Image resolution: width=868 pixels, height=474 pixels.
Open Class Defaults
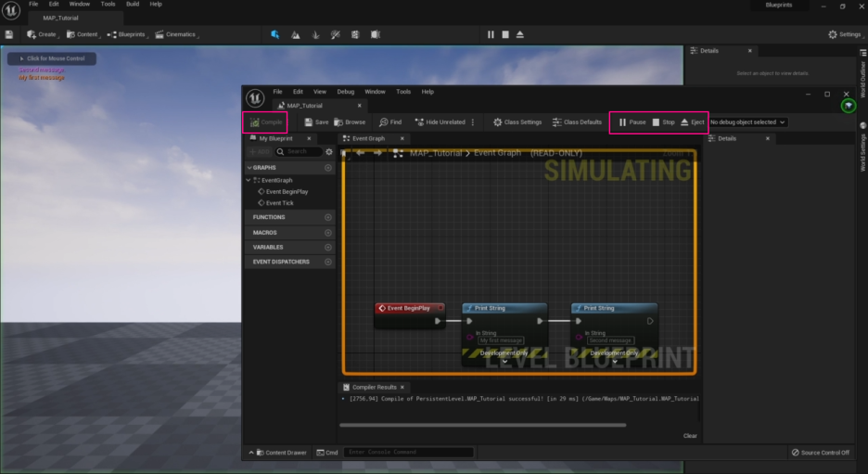point(577,122)
